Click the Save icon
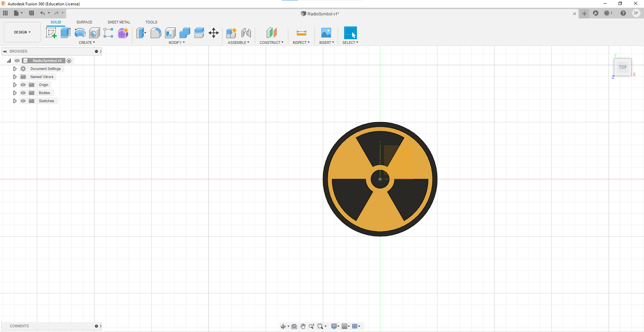644x332 pixels. pos(32,13)
